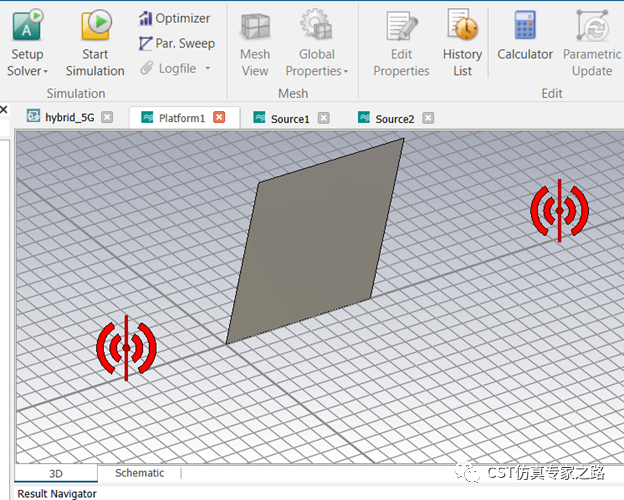Close the left side panel with X
The image size is (624, 500).
tap(4, 109)
